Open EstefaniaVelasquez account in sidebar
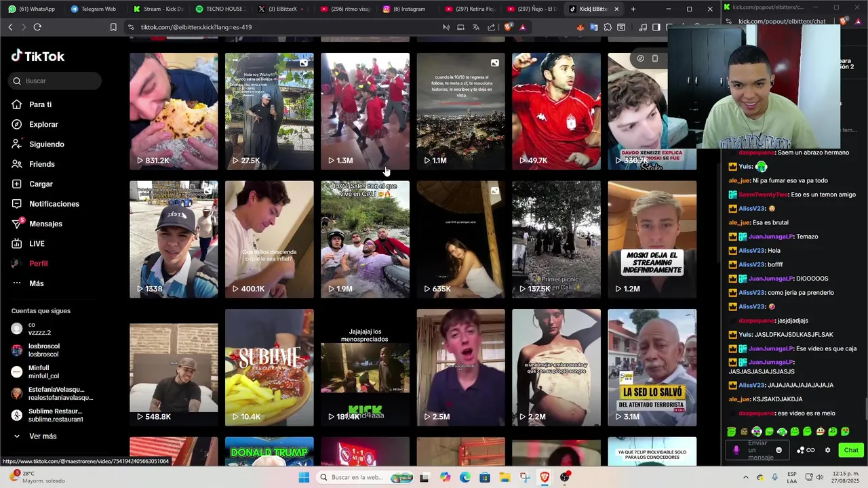 point(53,394)
